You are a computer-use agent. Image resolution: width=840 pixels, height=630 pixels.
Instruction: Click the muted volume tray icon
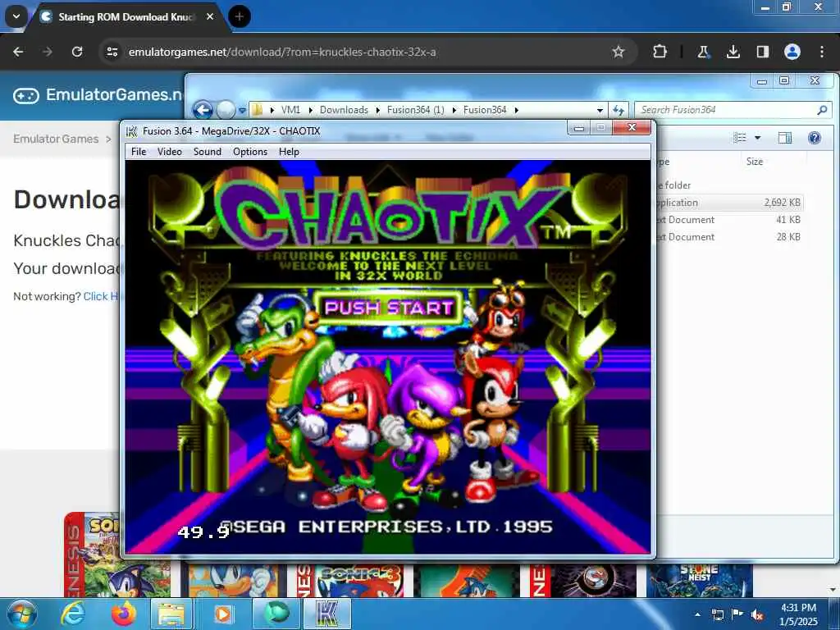pyautogui.click(x=757, y=614)
